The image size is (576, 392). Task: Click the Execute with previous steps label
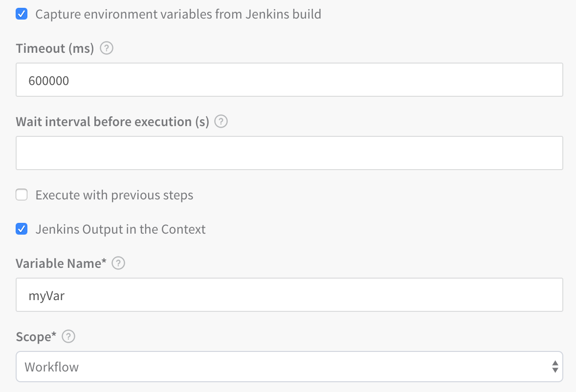(114, 195)
